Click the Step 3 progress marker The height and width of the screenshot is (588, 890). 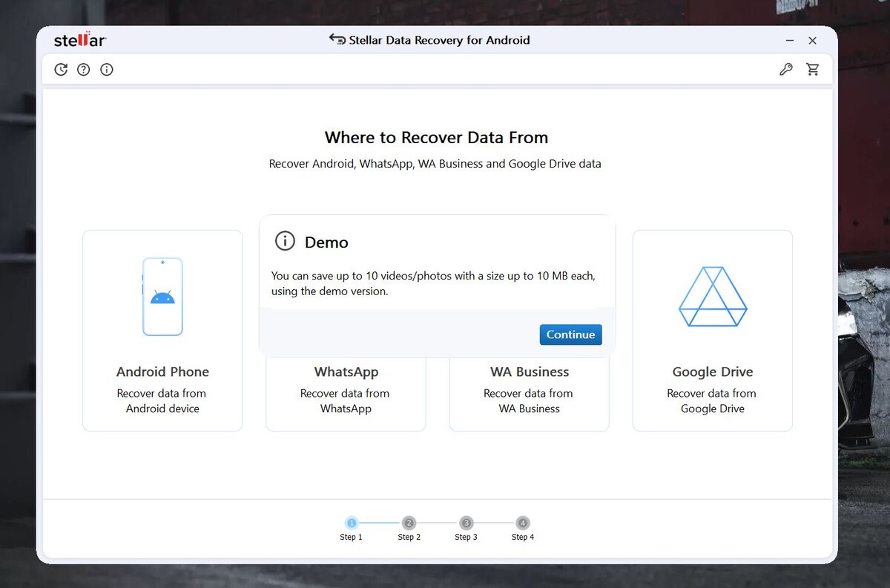tap(466, 523)
